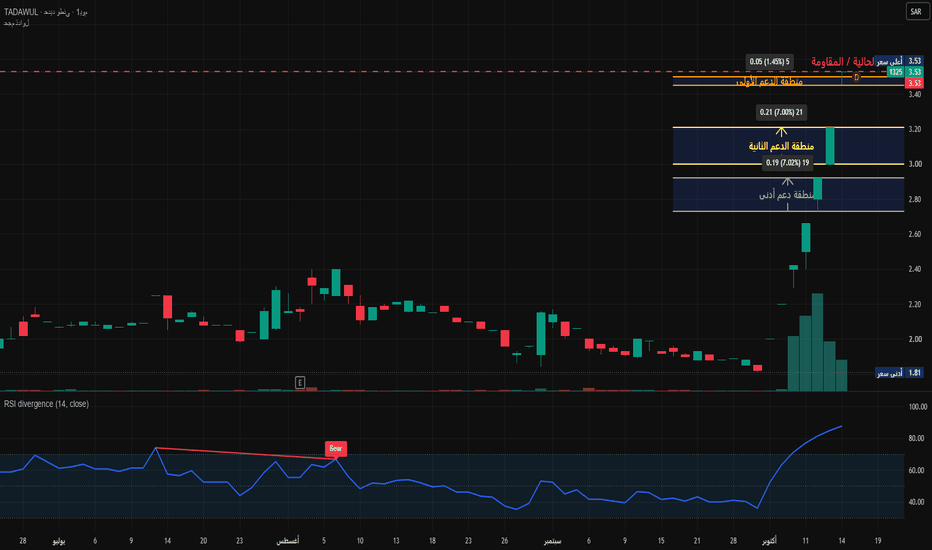Click the yellow up arrow above second support zone
932x550 pixels.
781,131
